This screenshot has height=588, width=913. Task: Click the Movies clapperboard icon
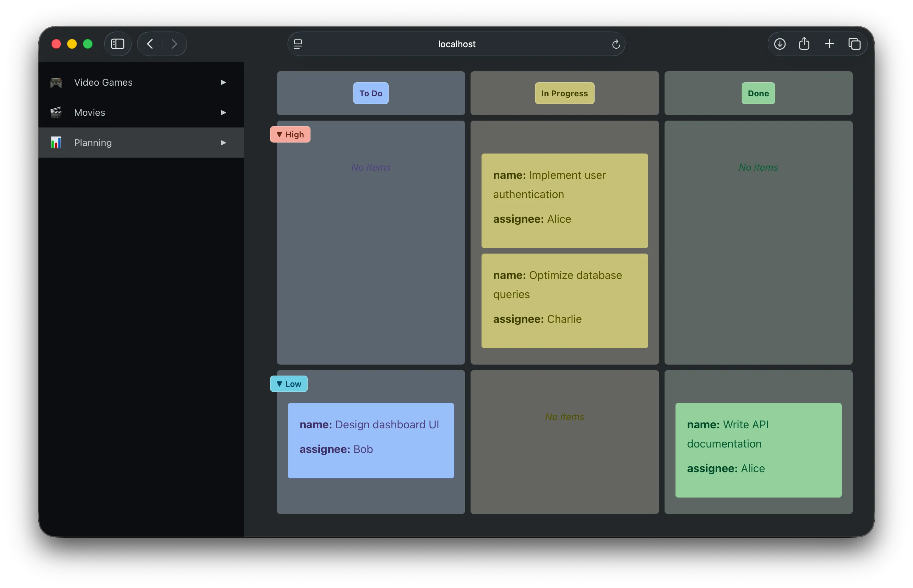56,112
